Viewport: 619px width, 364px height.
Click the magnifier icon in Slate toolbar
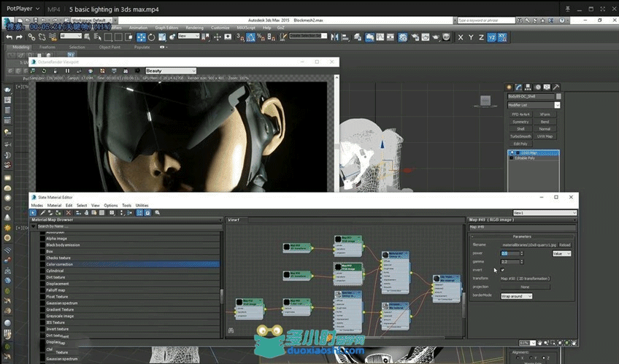tap(157, 212)
